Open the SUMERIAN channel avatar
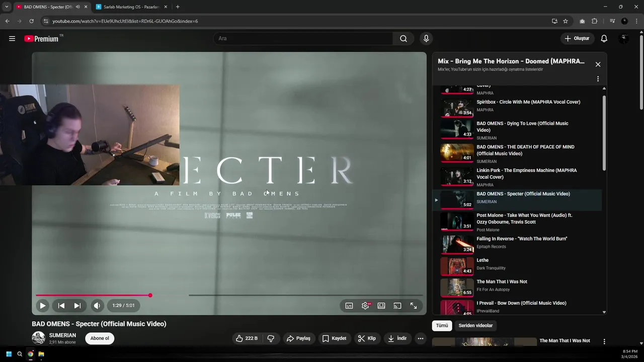 coord(38,338)
